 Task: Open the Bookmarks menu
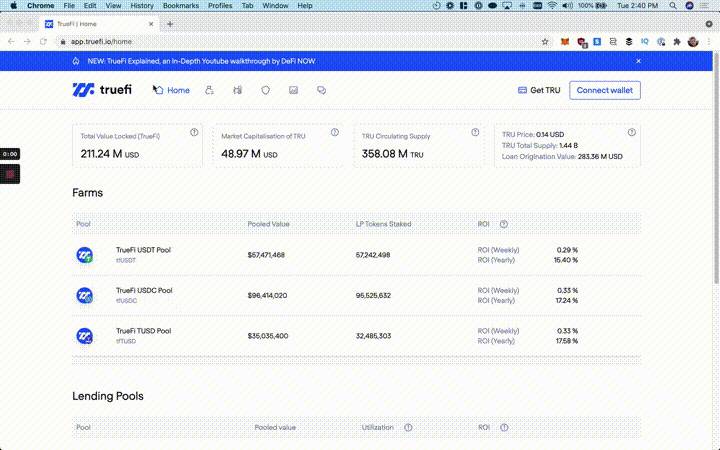[181, 6]
